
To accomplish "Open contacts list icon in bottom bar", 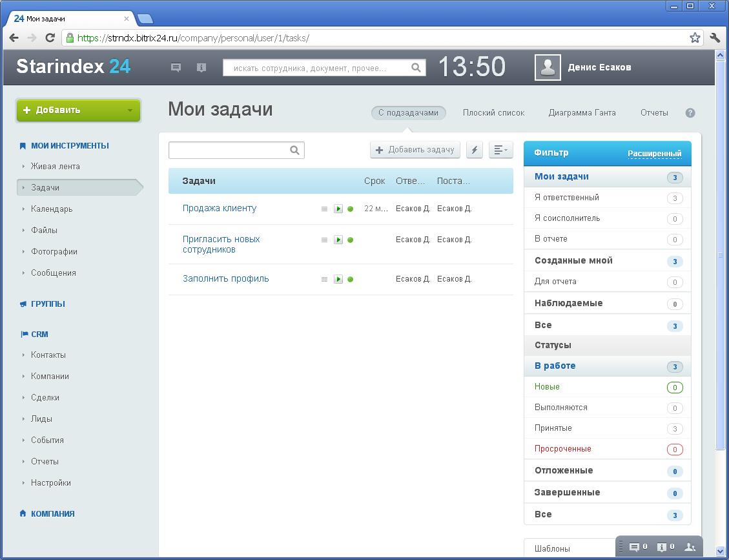I will (x=690, y=547).
